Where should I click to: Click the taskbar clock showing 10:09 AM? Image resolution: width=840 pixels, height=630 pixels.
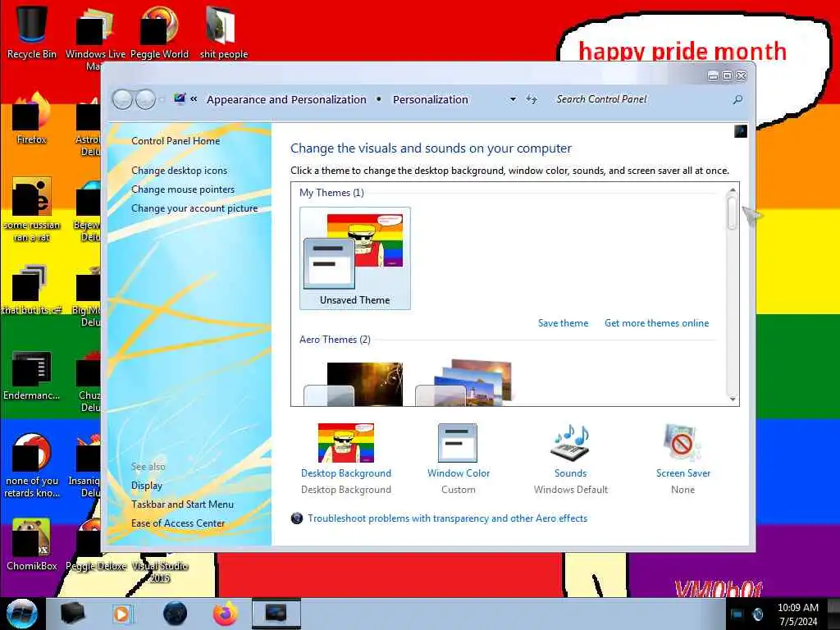(798, 614)
